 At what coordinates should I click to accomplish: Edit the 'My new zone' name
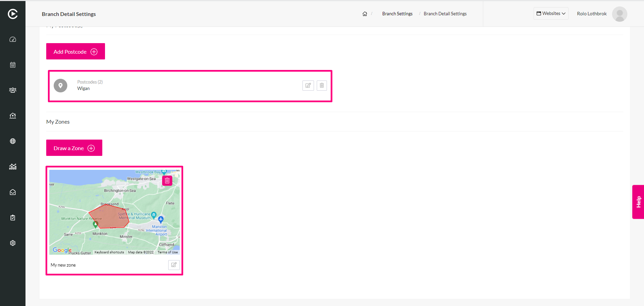[174, 265]
